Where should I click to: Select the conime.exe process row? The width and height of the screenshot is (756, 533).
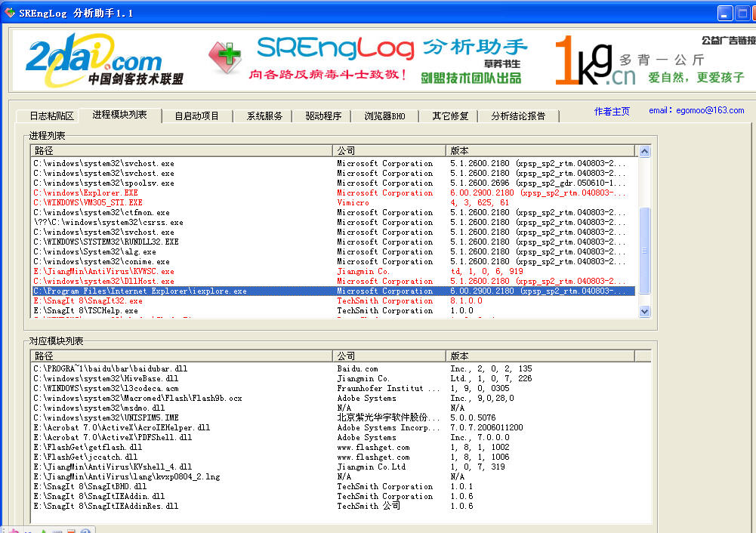pyautogui.click(x=334, y=262)
